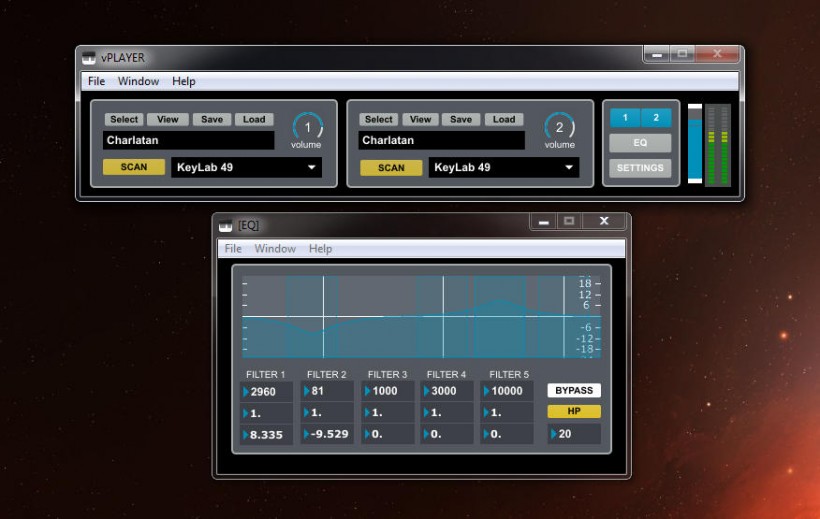Click the first Charlatan plugin name field
Image resolution: width=820 pixels, height=519 pixels.
188,141
